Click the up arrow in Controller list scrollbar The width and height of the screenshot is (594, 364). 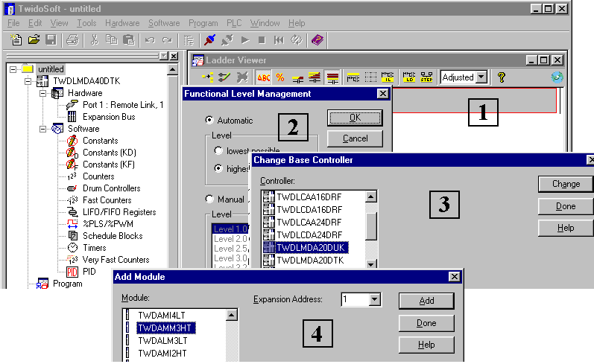click(x=371, y=197)
